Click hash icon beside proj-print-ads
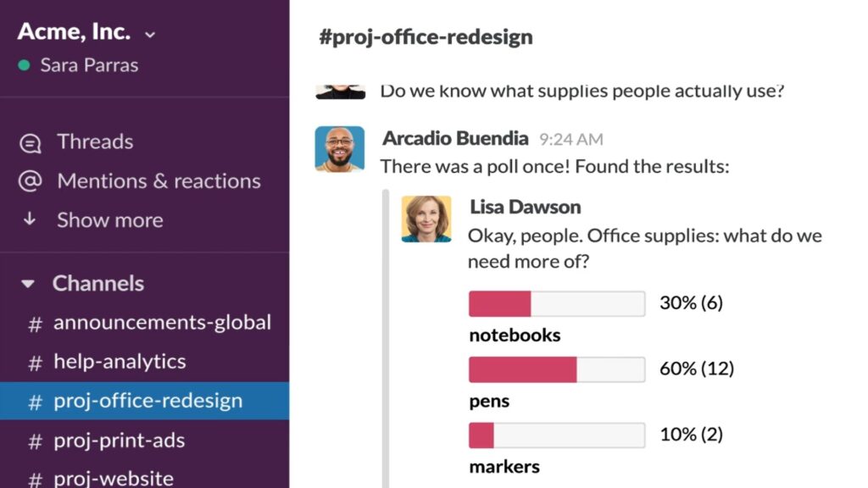The height and width of the screenshot is (488, 868). pyautogui.click(x=36, y=441)
